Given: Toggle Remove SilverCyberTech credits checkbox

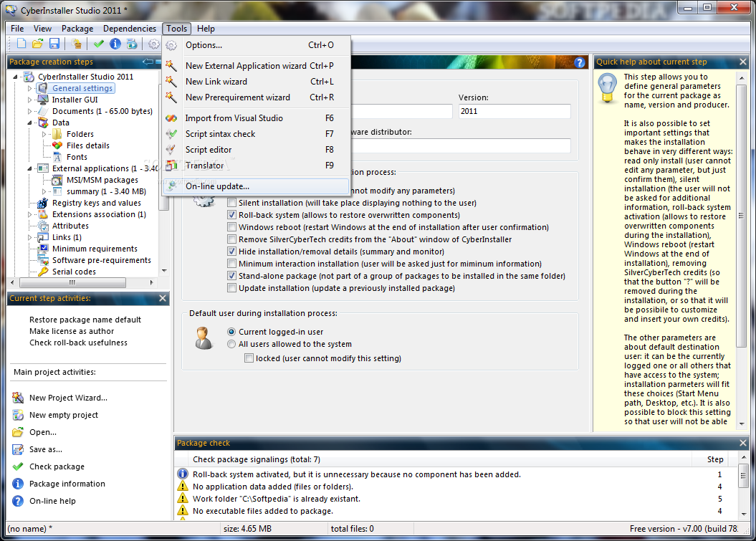Looking at the screenshot, I should pyautogui.click(x=232, y=239).
